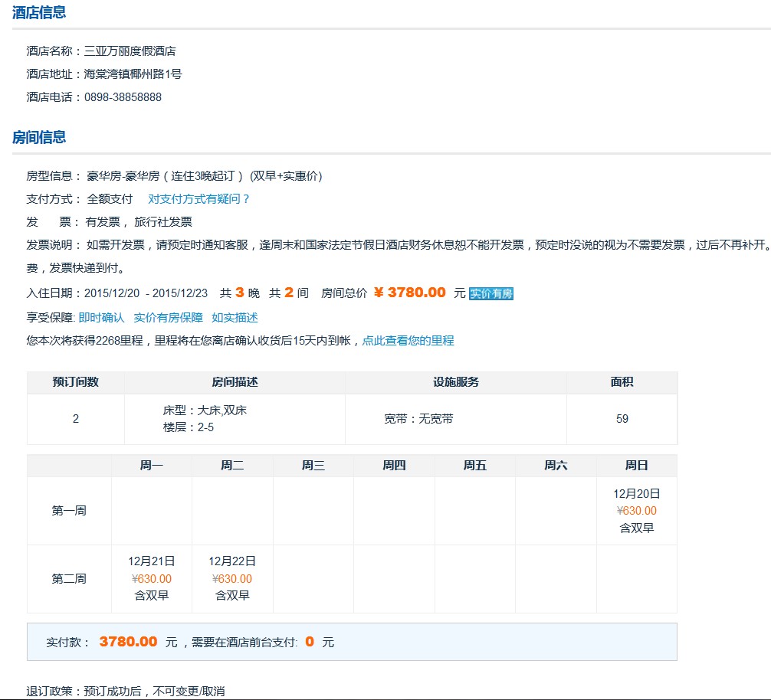Click the 实付款 amount 3780.00
This screenshot has width=771, height=700.
pyautogui.click(x=128, y=642)
